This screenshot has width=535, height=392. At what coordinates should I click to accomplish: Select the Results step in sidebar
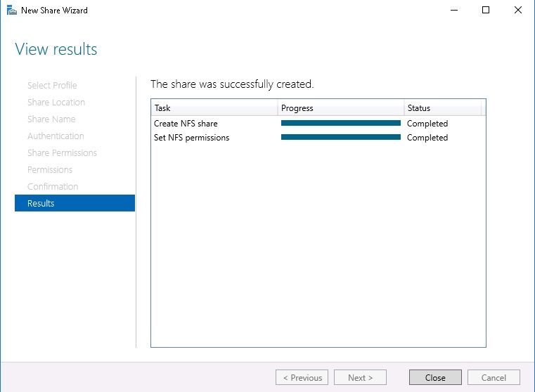75,203
